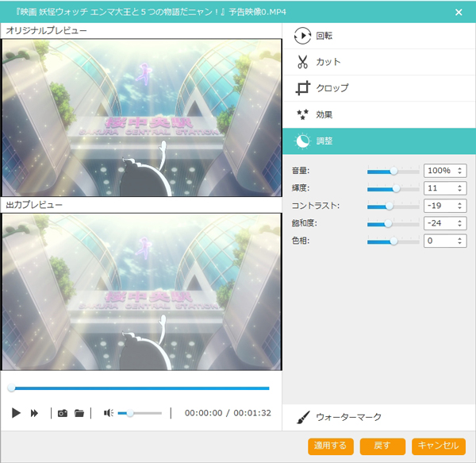Click the original preview video image

(x=142, y=118)
